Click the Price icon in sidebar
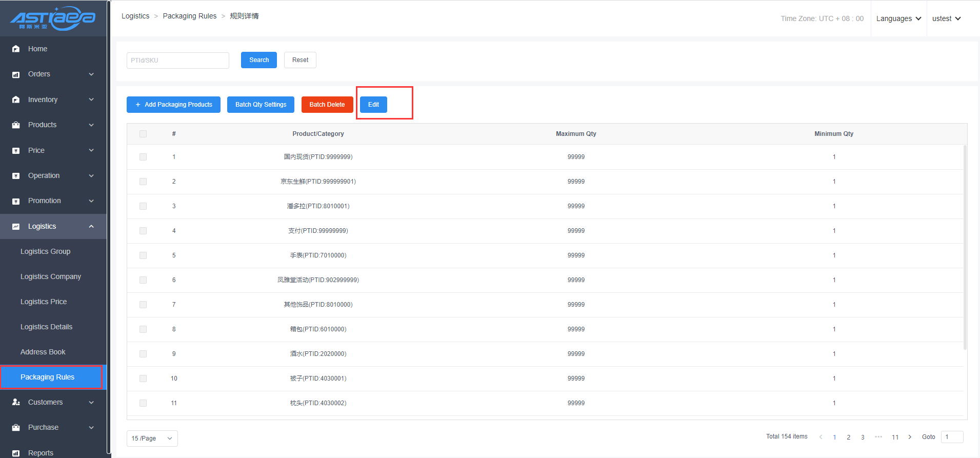Viewport: 980px width, 458px height. (x=16, y=150)
